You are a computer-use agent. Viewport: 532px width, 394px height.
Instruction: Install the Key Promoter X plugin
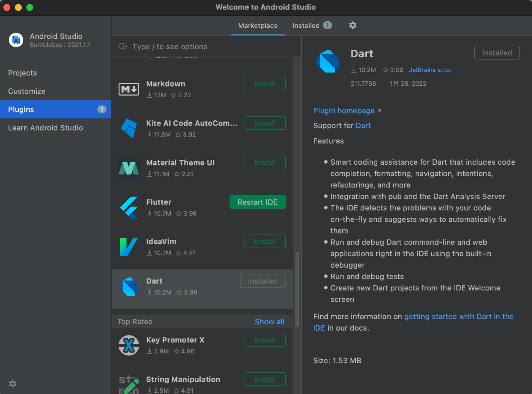click(265, 340)
